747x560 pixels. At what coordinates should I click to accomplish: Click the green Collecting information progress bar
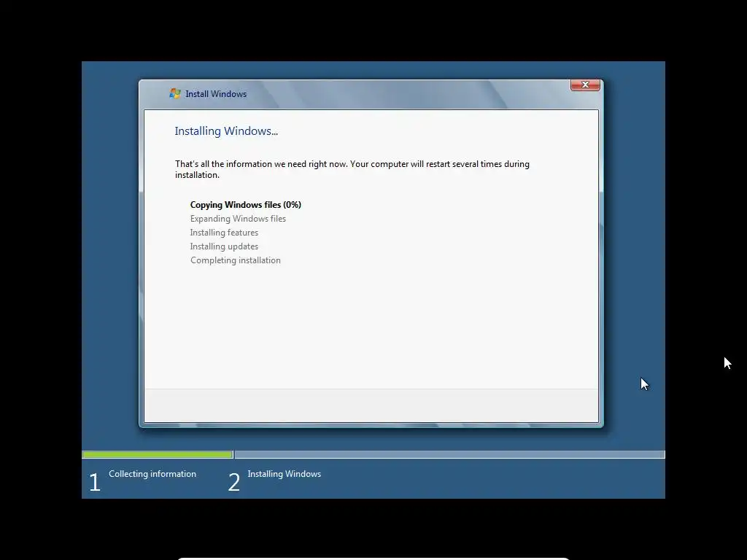tap(158, 454)
